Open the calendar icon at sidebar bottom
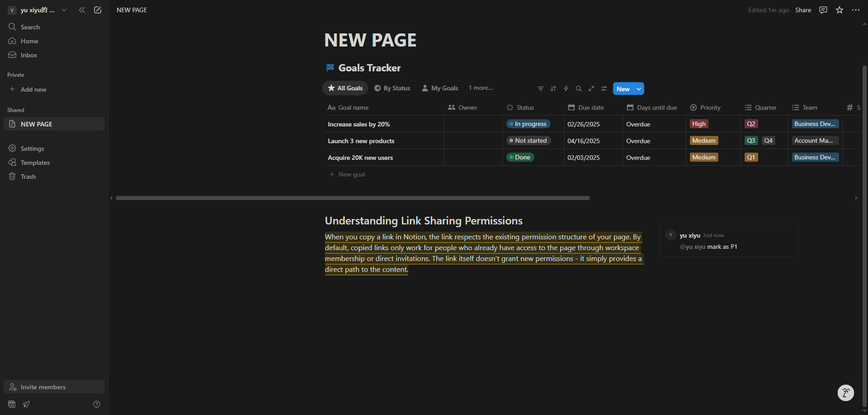Viewport: 868px width, 415px height. coord(12,404)
